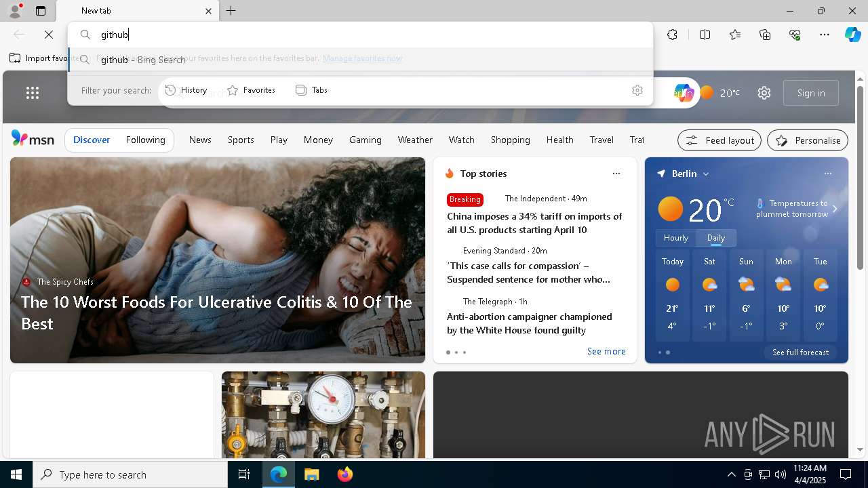The width and height of the screenshot is (868, 488).
Task: Open the Feed layout button
Action: click(719, 140)
